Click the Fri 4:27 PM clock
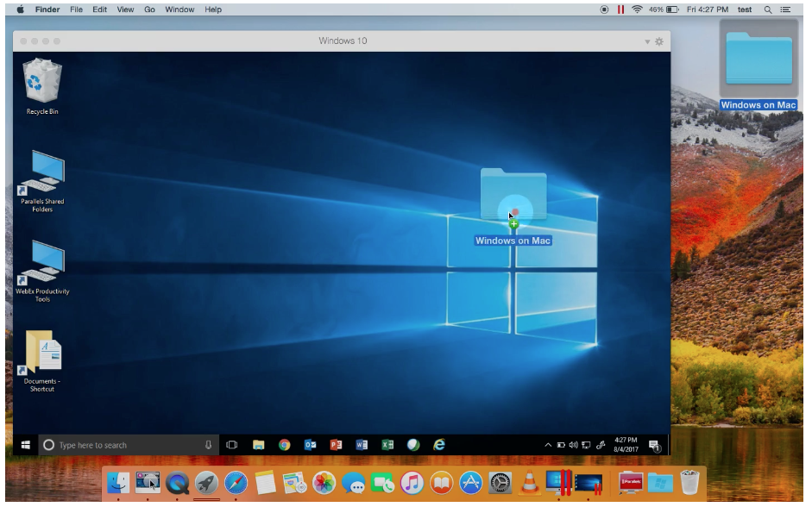The height and width of the screenshot is (507, 812). 708,9
